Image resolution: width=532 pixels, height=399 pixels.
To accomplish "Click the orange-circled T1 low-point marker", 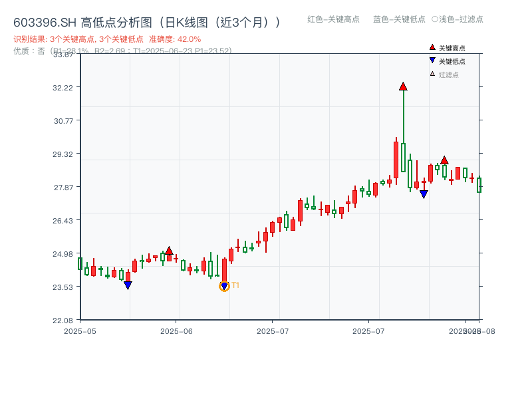I will 224,285.
